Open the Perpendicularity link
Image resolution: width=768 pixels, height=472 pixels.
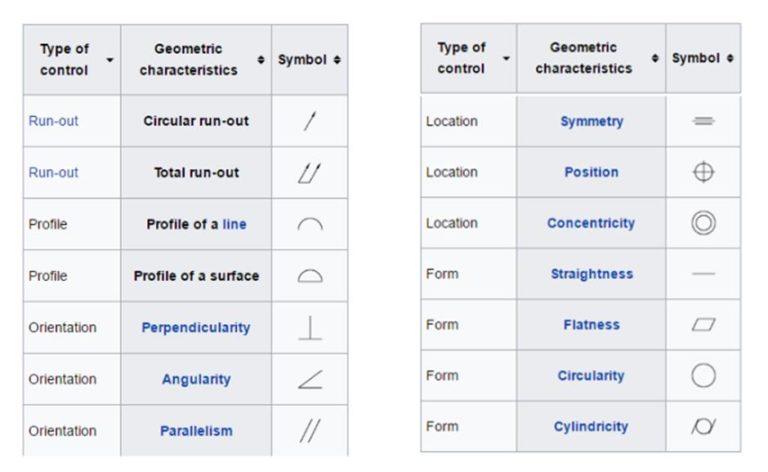pyautogui.click(x=196, y=327)
